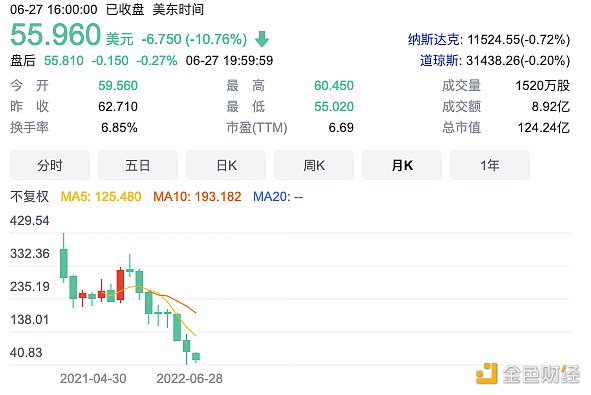Click the green down-arrow price change icon
Screen dimensions: 591x395
[262, 39]
